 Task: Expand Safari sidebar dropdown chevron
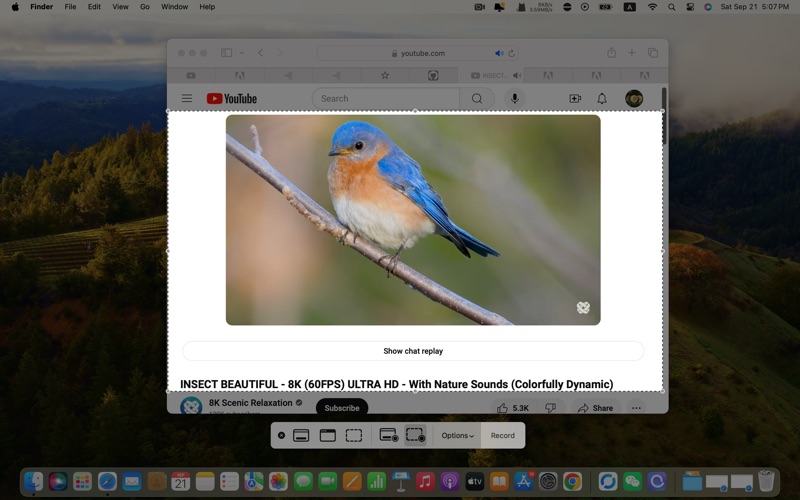pos(242,53)
